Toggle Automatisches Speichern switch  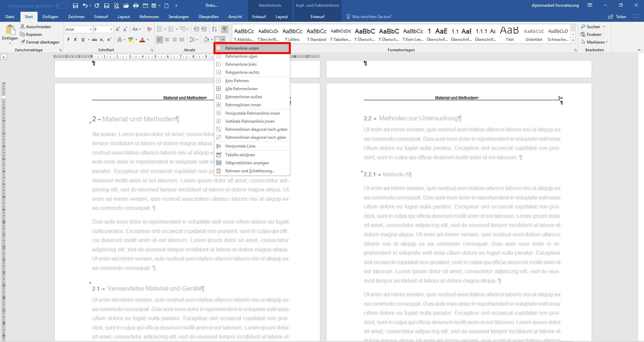[x=61, y=6]
